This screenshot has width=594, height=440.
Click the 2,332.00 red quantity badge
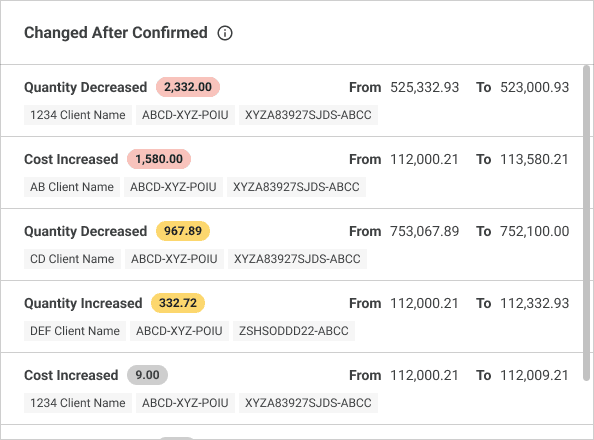point(188,87)
